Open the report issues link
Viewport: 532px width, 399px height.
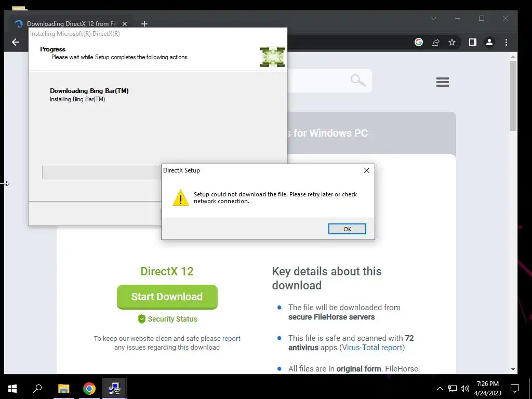[x=231, y=338]
